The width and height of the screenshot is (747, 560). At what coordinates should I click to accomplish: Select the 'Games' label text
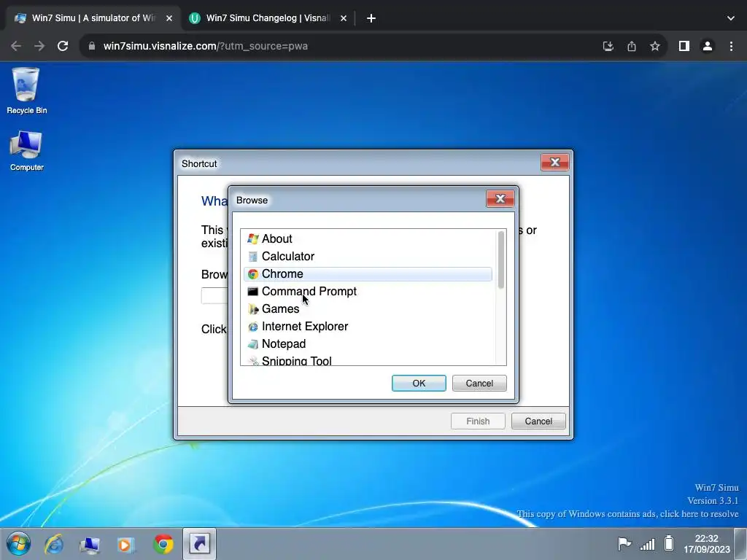click(280, 309)
